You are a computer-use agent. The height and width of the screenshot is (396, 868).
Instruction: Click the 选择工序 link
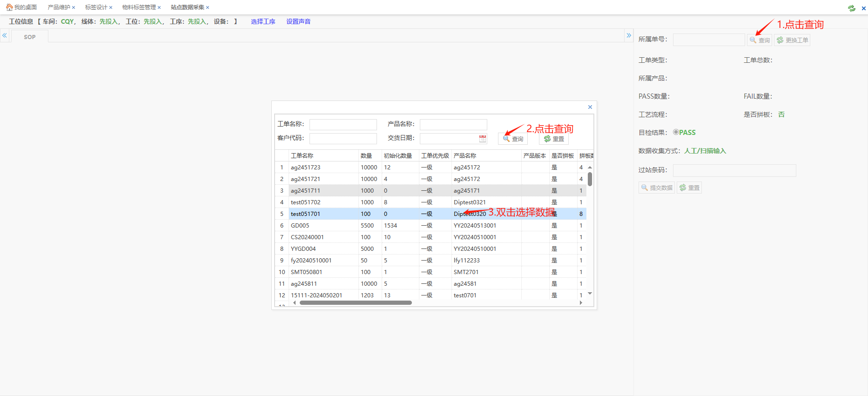point(263,21)
